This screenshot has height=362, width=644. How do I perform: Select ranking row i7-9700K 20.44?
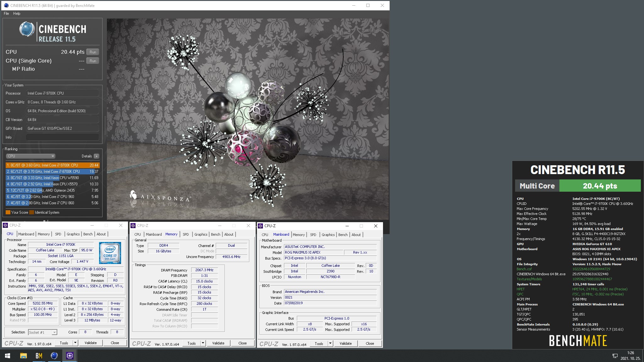53,165
